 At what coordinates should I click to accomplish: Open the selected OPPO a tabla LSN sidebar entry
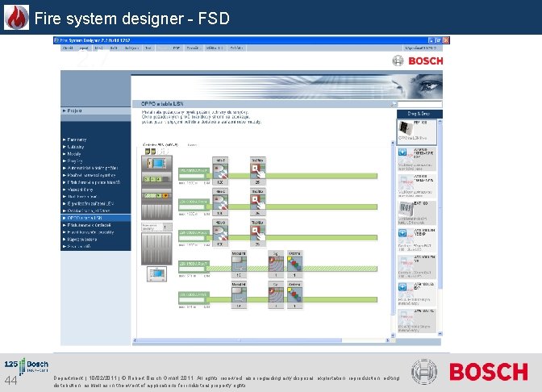point(95,218)
